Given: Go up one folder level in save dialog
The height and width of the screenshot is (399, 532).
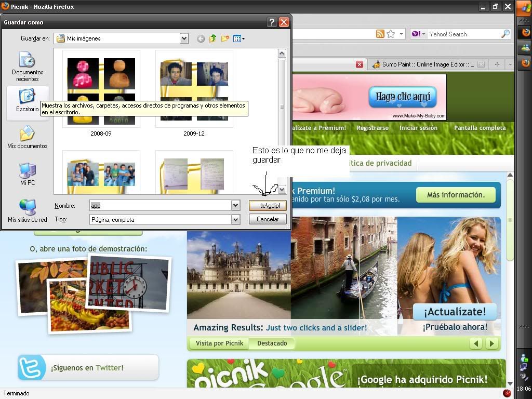Looking at the screenshot, I should (x=212, y=38).
